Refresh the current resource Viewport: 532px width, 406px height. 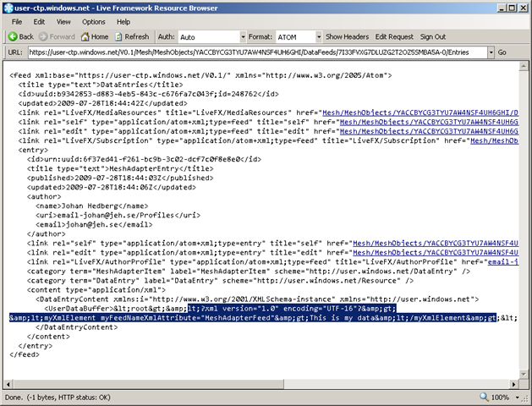click(x=130, y=37)
